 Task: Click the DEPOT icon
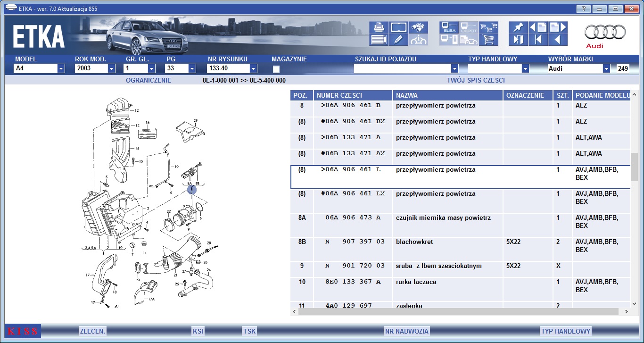click(x=469, y=27)
